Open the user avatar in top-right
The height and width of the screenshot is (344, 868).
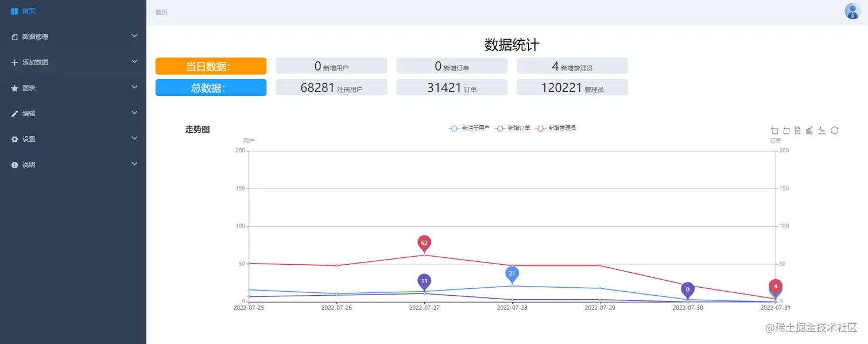tap(852, 11)
